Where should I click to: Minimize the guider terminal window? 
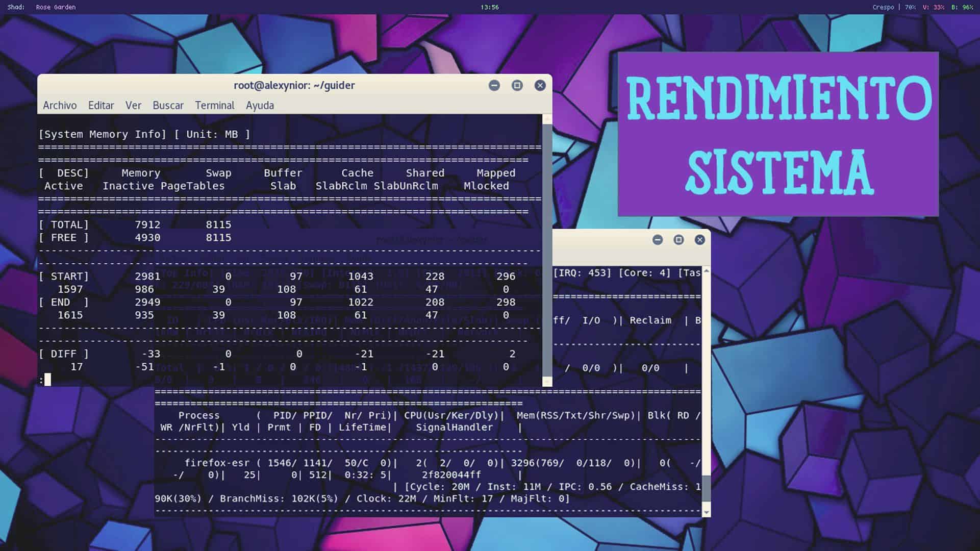pos(493,86)
